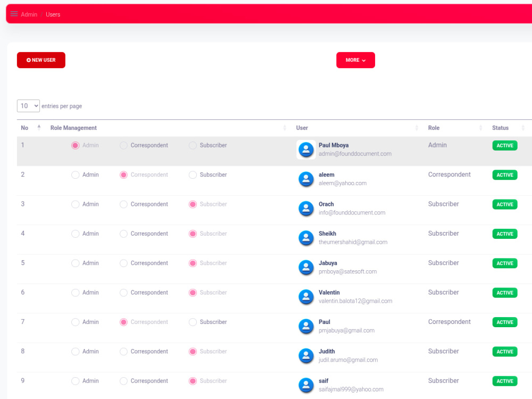The height and width of the screenshot is (399, 532).
Task: Click email aleem@yahoo.com
Action: tap(342, 183)
